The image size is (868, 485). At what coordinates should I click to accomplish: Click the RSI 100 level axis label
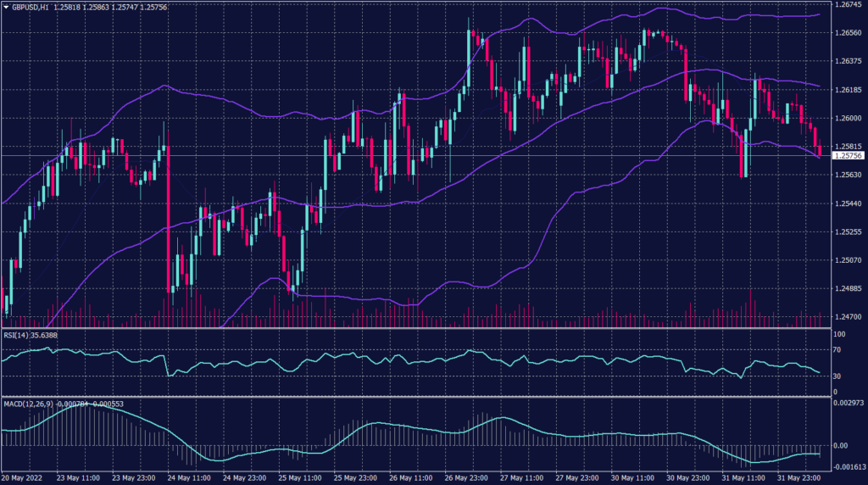click(x=837, y=335)
